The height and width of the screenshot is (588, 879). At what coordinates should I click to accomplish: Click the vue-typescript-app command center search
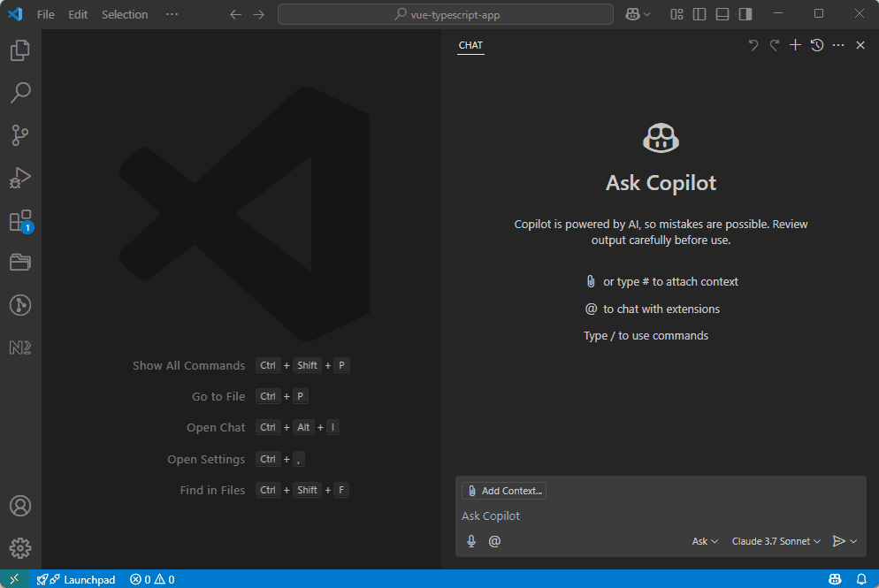click(445, 14)
